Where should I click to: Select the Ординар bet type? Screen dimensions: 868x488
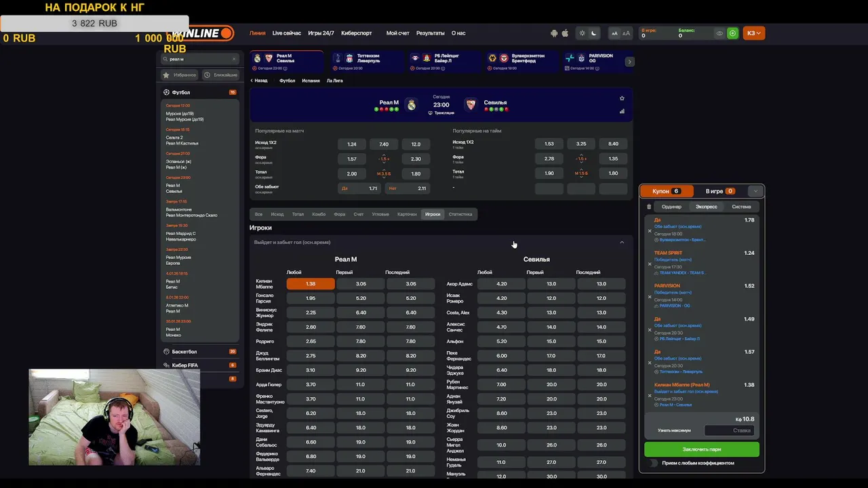point(671,207)
